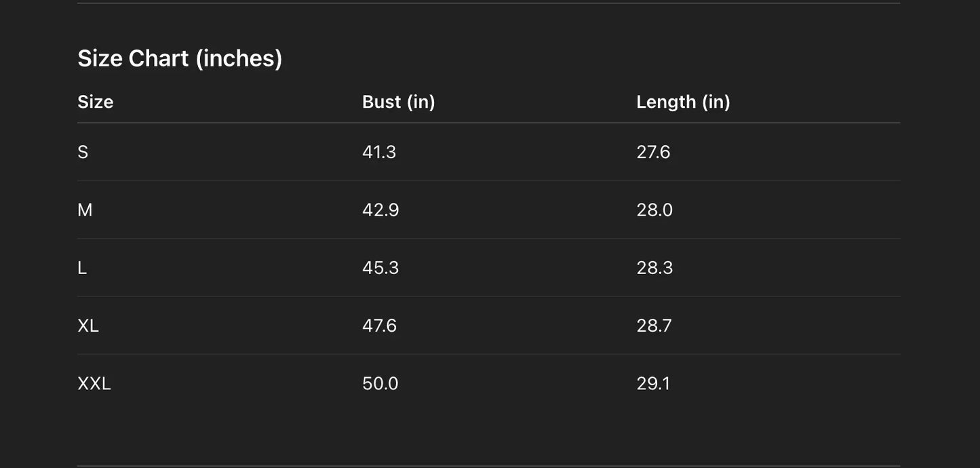The width and height of the screenshot is (980, 468).
Task: Select the XL size label
Action: point(88,326)
